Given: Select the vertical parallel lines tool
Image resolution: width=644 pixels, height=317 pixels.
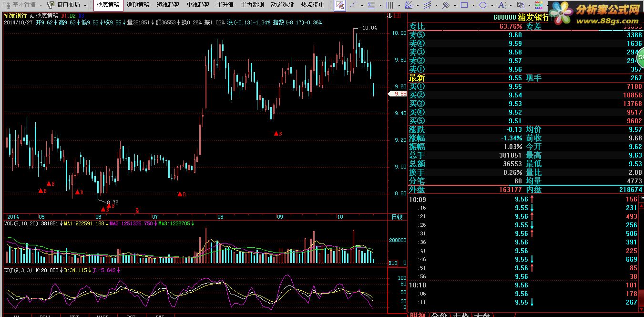Looking at the screenshot, I should click(390, 5).
